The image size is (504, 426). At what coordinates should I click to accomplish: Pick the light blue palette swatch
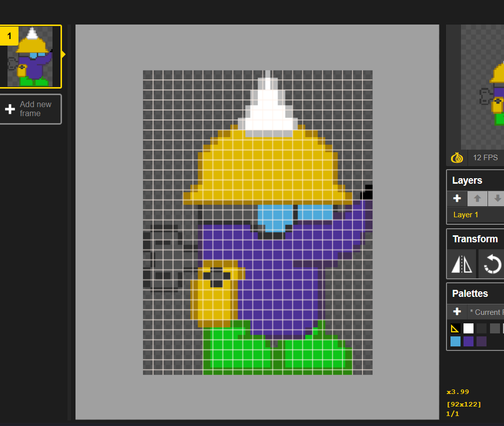[455, 341]
